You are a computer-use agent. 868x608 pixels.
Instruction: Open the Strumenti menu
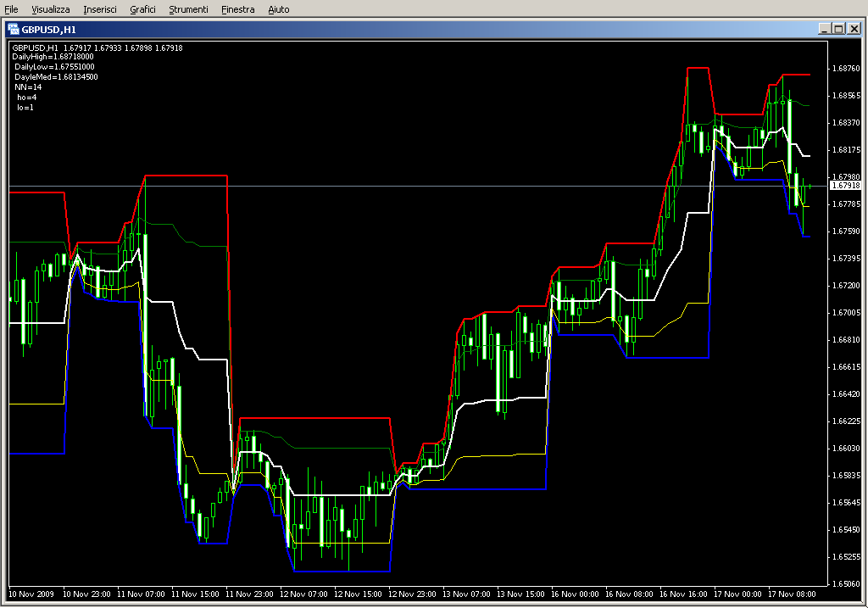189,9
